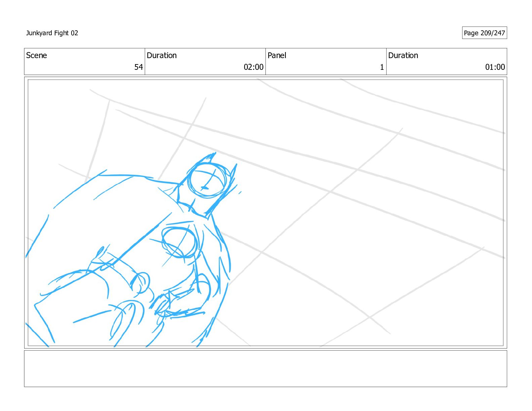Click the 'Page 209/247' page indicator
The image size is (532, 411).
point(484,33)
